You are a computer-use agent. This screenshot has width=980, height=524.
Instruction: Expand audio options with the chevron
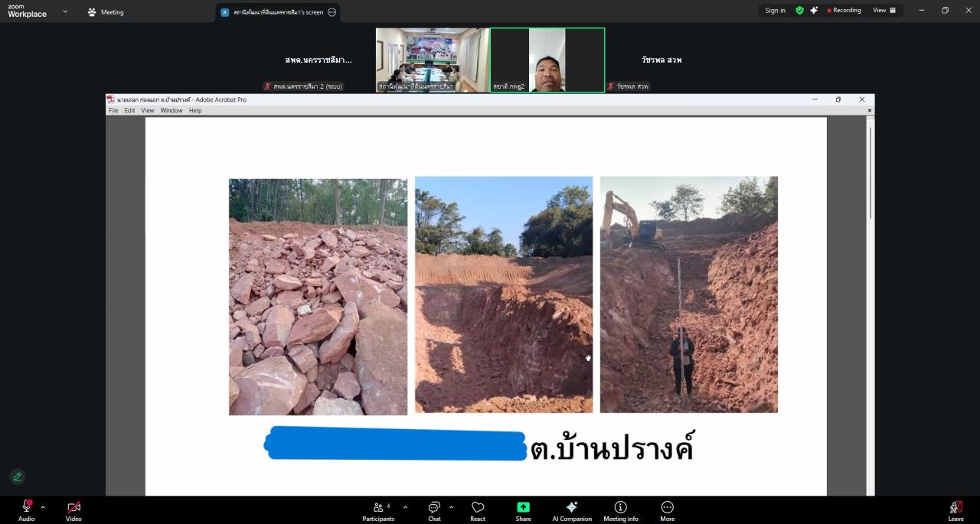[43, 506]
